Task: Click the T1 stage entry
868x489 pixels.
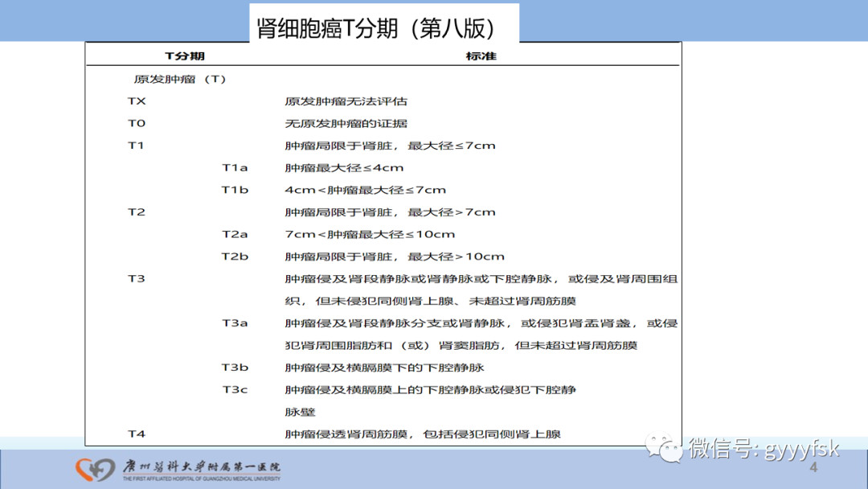Action: pos(136,145)
